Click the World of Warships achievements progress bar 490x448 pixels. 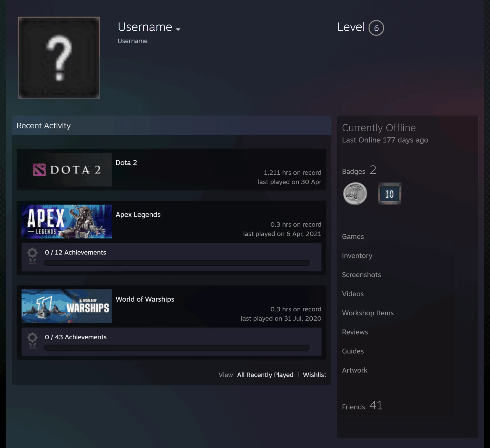pyautogui.click(x=177, y=348)
